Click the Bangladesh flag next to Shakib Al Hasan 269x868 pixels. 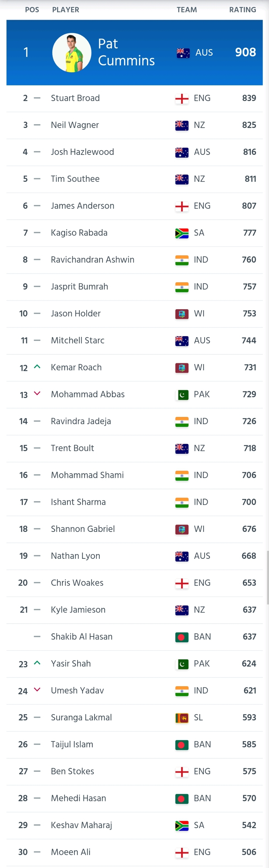[182, 637]
